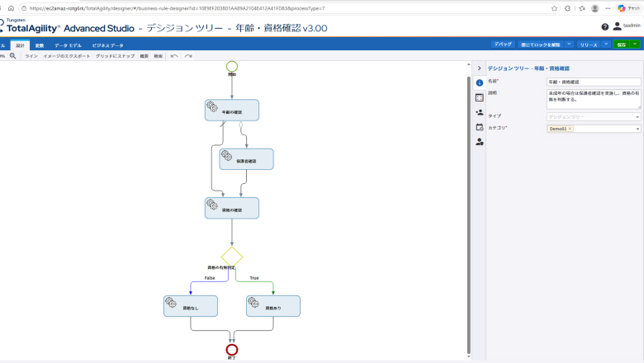Open the calendar side panel icon

pos(480,127)
